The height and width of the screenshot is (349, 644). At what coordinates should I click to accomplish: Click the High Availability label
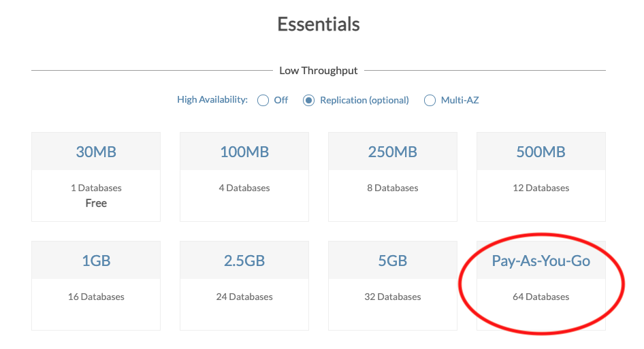(x=212, y=100)
